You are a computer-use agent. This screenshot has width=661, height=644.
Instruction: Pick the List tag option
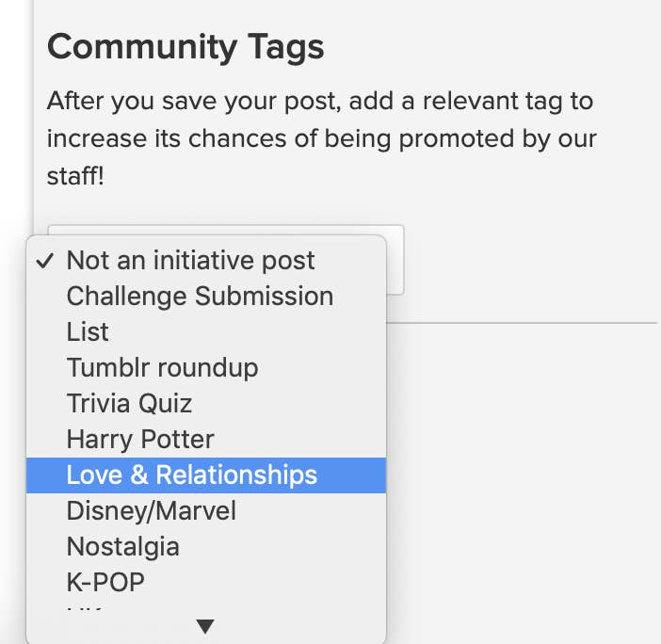[x=88, y=332]
